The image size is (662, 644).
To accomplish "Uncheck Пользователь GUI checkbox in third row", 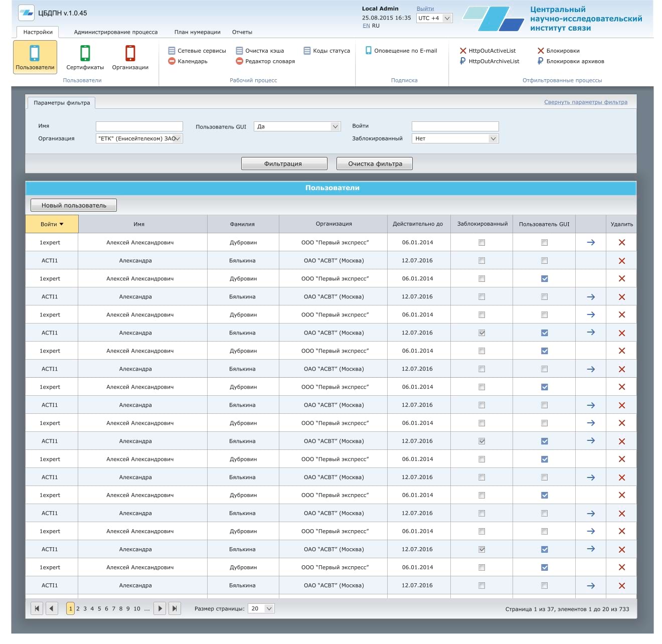I will 544,279.
